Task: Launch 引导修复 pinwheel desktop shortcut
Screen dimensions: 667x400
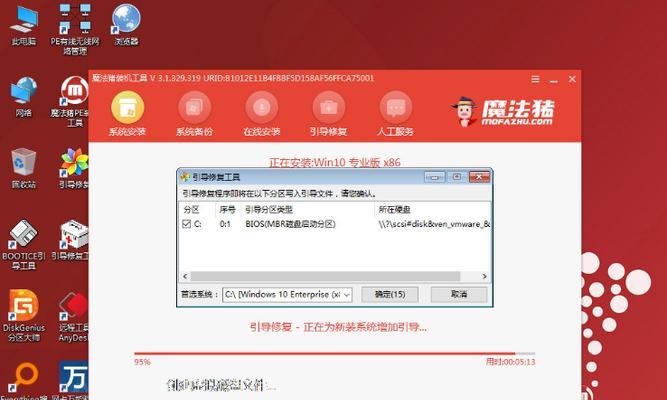Action: (74, 168)
